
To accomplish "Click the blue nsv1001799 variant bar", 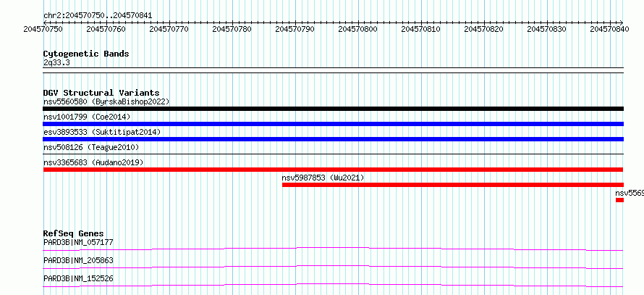I will click(x=333, y=124).
